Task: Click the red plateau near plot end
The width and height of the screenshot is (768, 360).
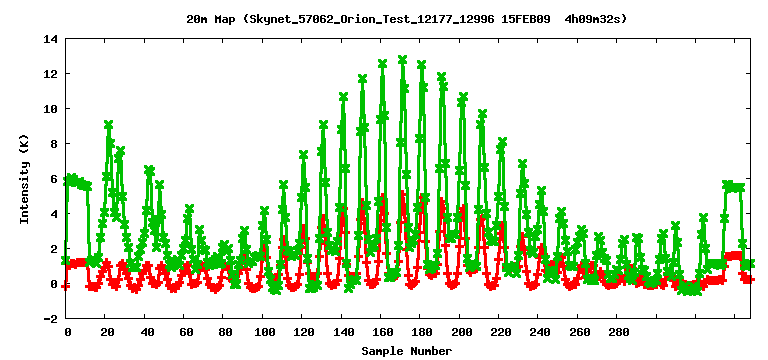Action: click(733, 256)
